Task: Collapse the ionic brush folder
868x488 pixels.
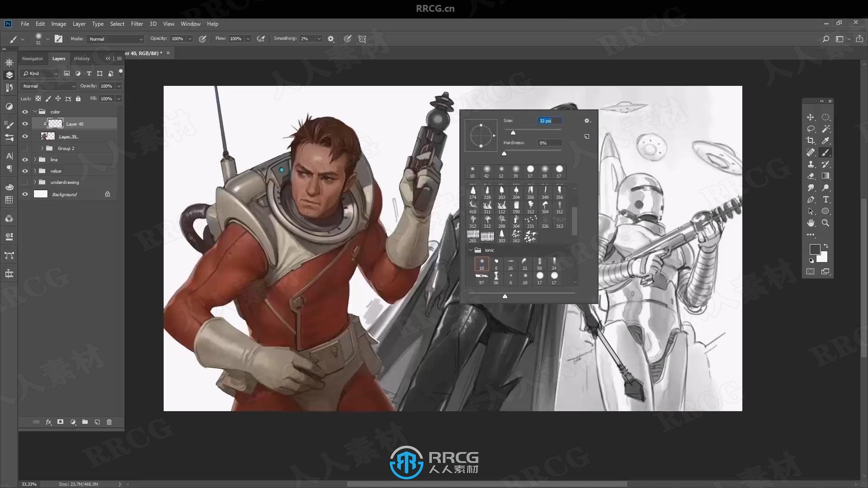Action: tap(471, 250)
